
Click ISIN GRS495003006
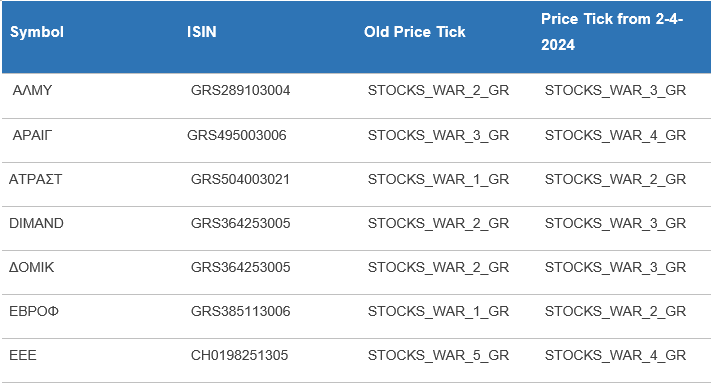coord(236,136)
